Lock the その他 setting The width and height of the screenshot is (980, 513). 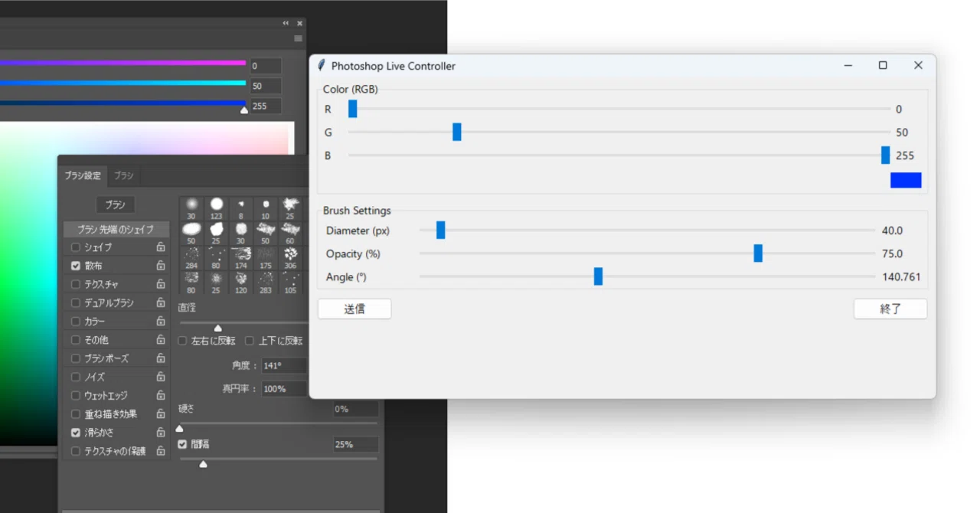161,340
